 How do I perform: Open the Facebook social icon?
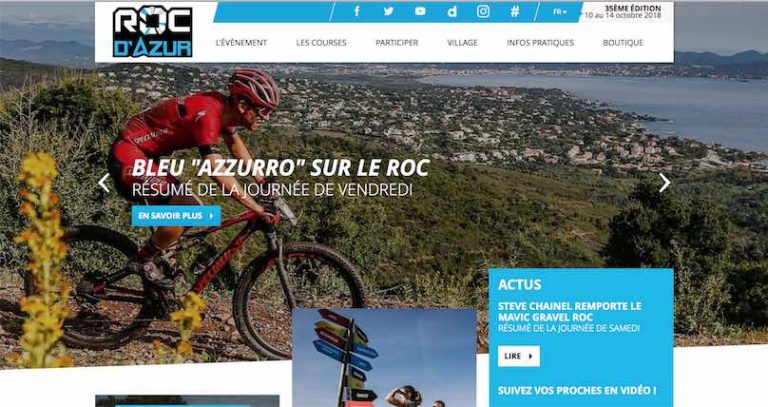click(x=357, y=11)
